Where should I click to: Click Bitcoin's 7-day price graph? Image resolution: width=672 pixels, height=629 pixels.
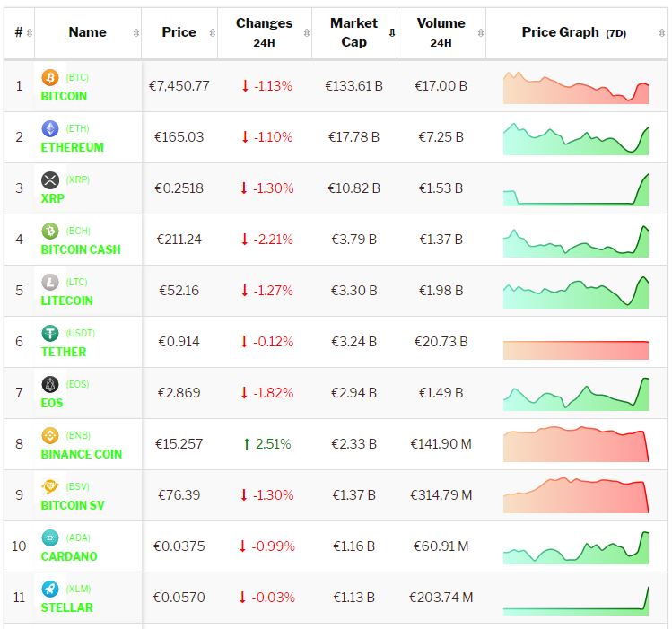tap(575, 87)
